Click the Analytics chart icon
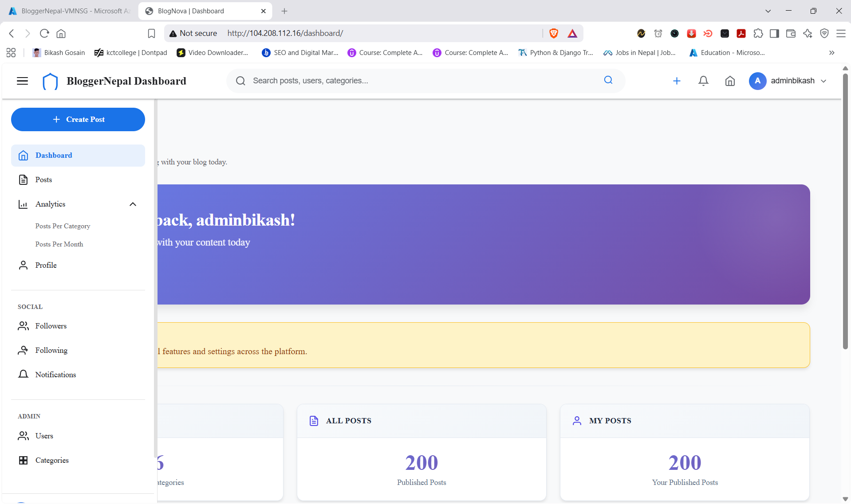The image size is (851, 504). pos(23,204)
